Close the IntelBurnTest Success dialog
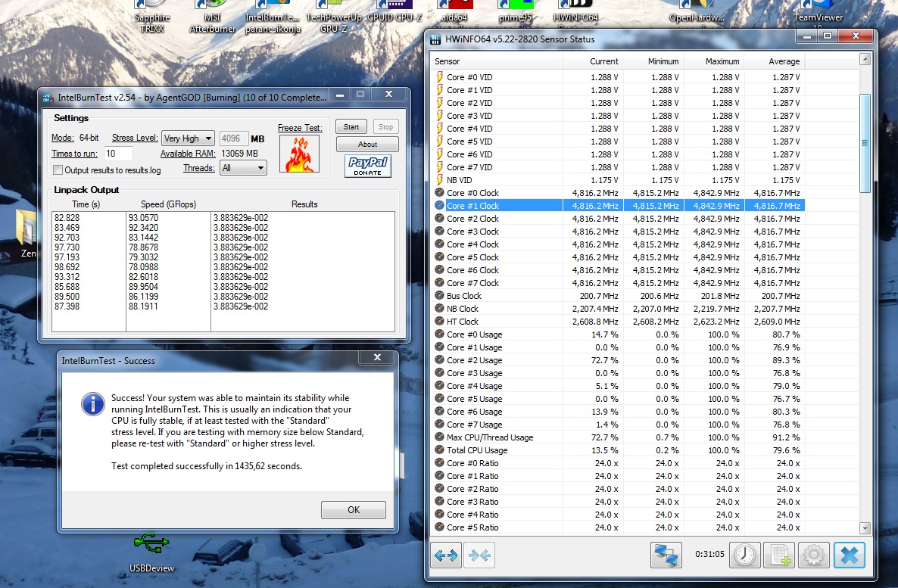898x588 pixels. pos(377,357)
